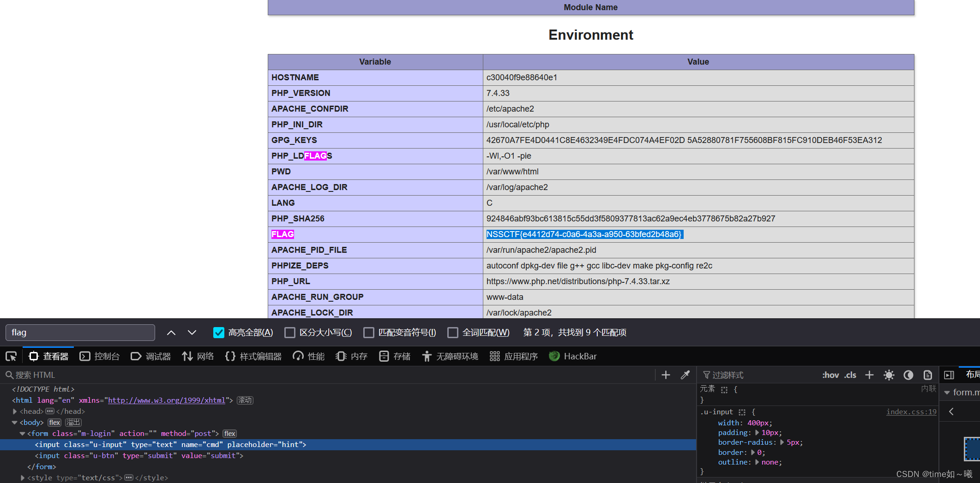Viewport: 980px width, 483px height.
Task: Collapse the body element node
Action: [15, 423]
